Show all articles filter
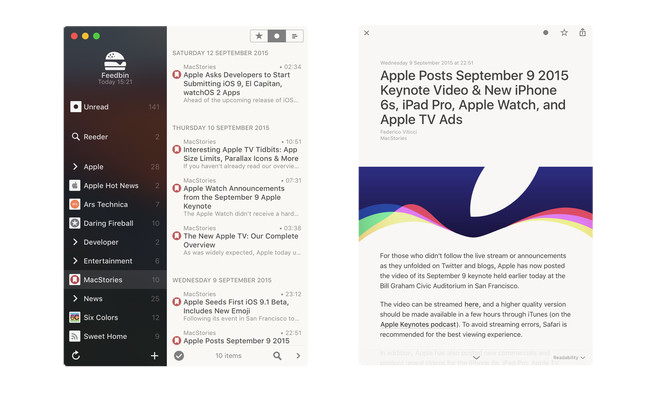This screenshot has height=400, width=650. [x=294, y=36]
